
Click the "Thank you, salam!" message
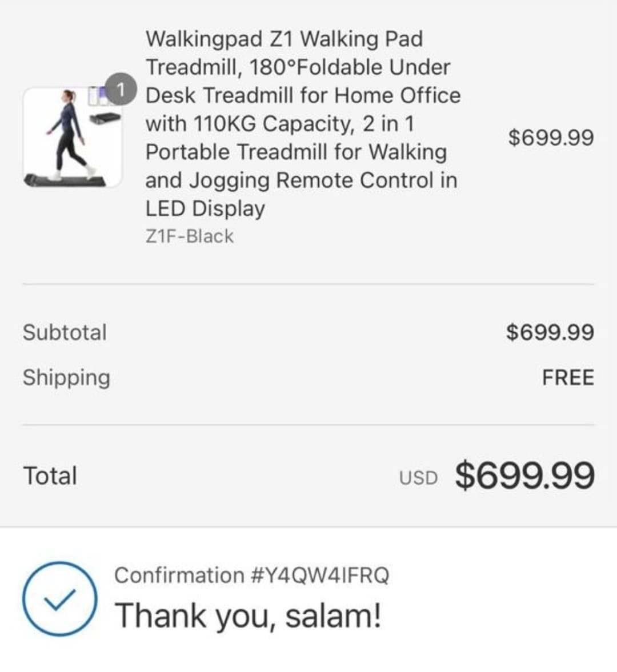click(x=248, y=616)
